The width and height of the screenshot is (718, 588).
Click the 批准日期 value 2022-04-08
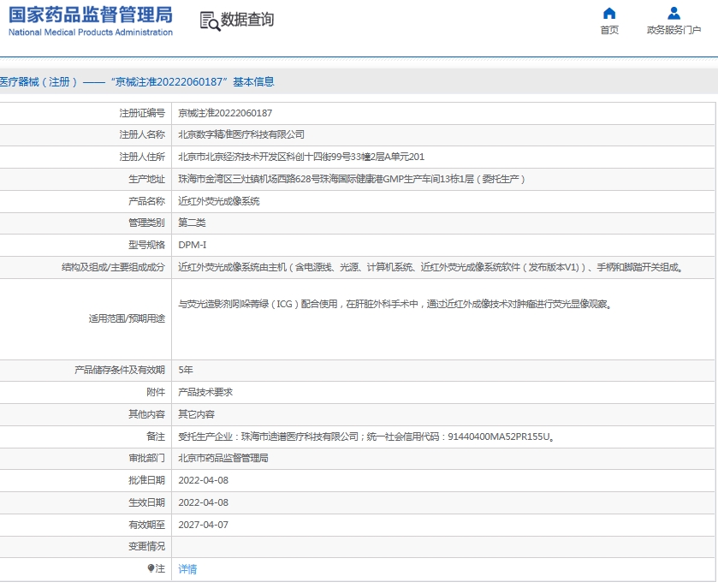204,480
